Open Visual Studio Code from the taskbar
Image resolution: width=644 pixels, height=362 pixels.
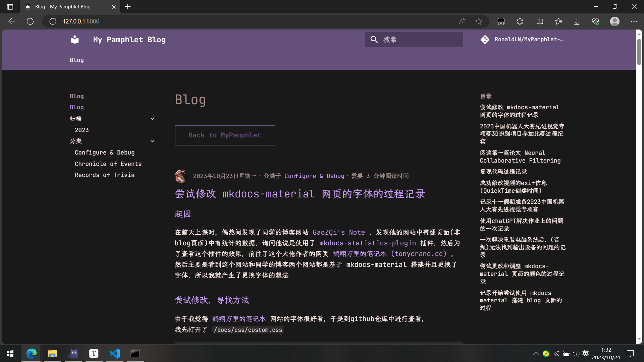(114, 353)
